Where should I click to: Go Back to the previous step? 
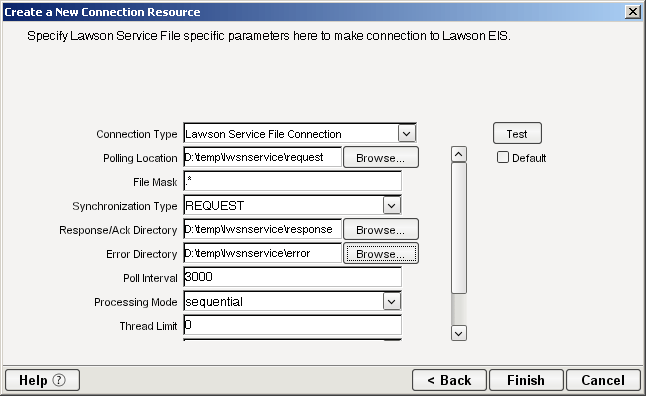449,380
